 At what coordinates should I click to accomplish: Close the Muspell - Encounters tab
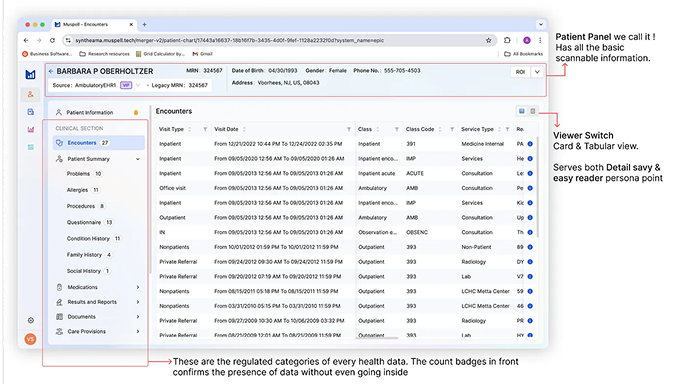(131, 25)
